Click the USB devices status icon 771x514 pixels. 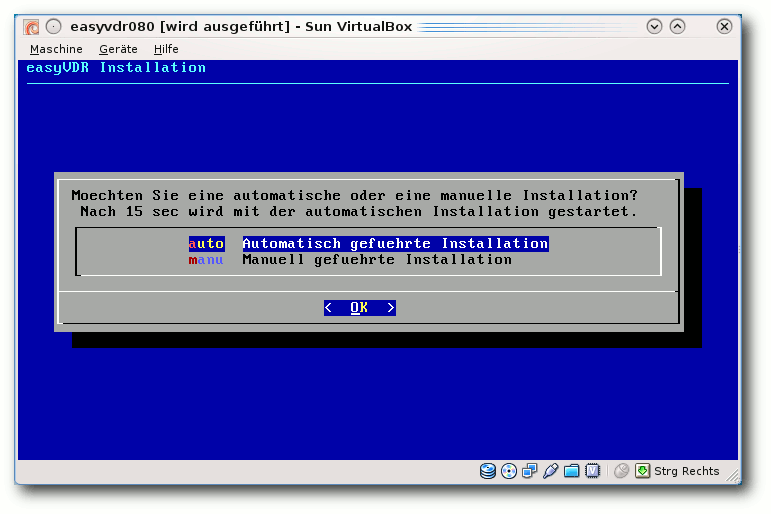pos(551,471)
